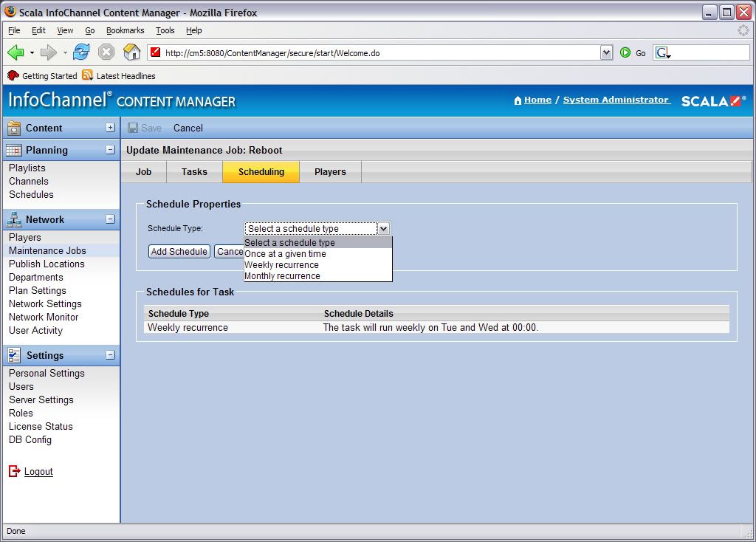Open Maintenance Jobs in the sidebar

click(47, 251)
